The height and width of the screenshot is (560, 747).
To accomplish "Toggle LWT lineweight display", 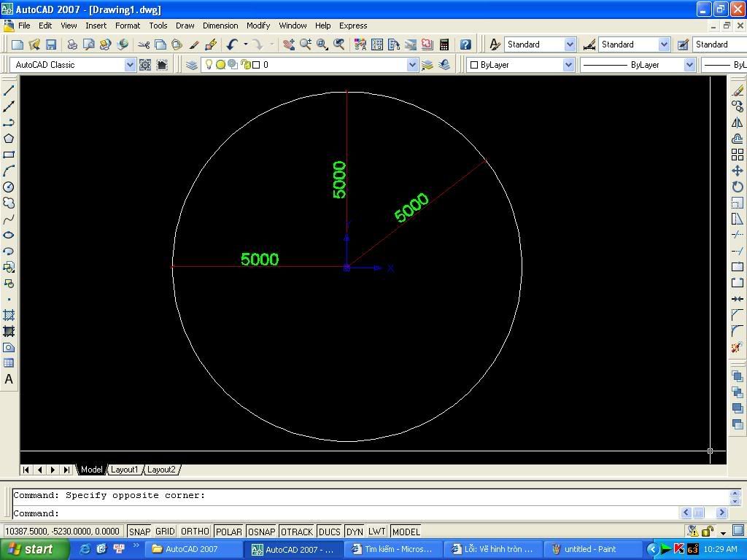I will coord(377,532).
